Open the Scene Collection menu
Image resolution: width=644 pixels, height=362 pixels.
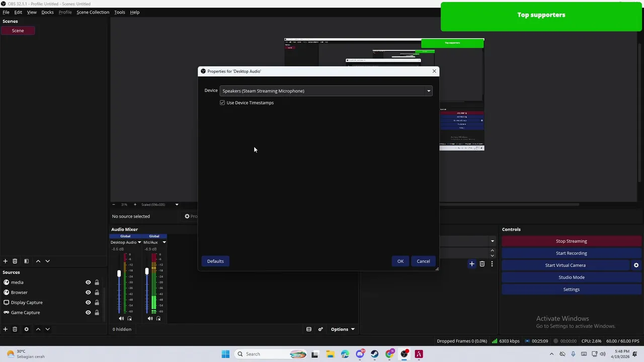pos(93,12)
